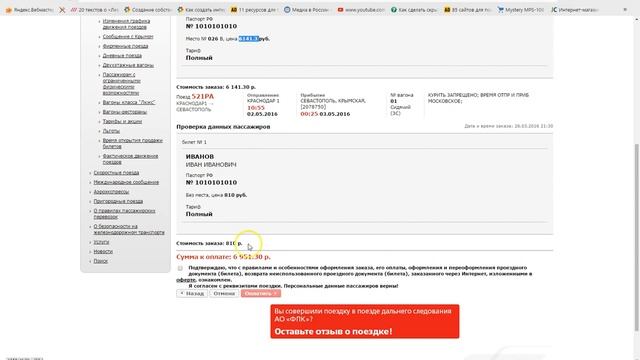The height and width of the screenshot is (360, 640).
Task: Open 'Двухэтажные вагоны' sidebar link
Action: pos(128,65)
